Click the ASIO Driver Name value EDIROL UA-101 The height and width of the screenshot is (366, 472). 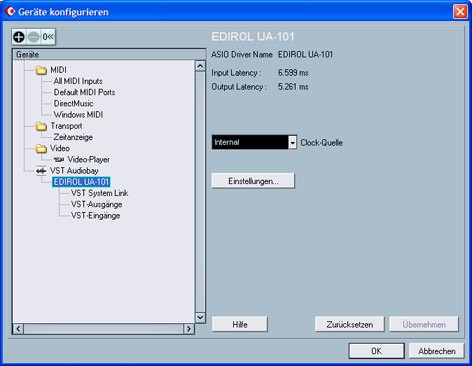tap(305, 54)
